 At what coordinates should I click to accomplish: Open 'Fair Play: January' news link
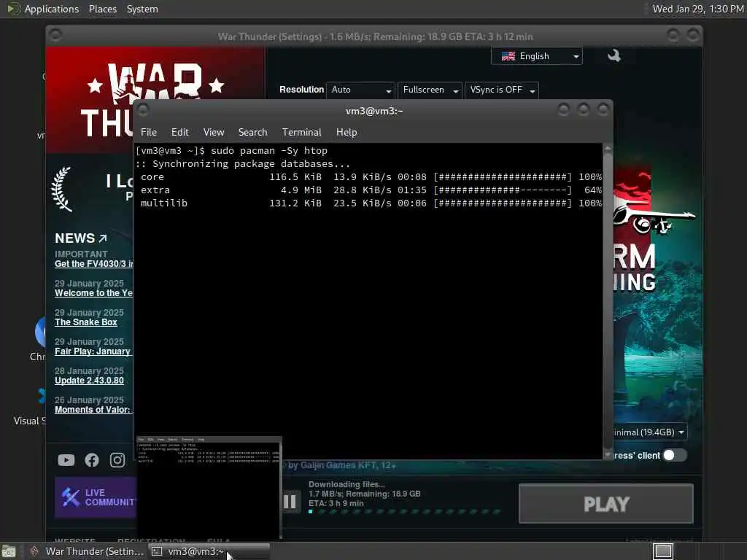click(x=93, y=351)
